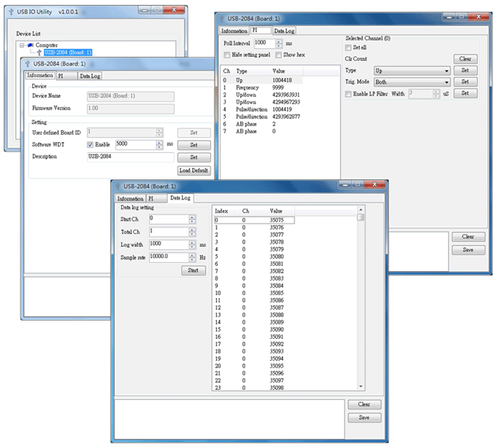Click Save button in Data Log window bottom
The image size is (500, 448).
pyautogui.click(x=364, y=418)
